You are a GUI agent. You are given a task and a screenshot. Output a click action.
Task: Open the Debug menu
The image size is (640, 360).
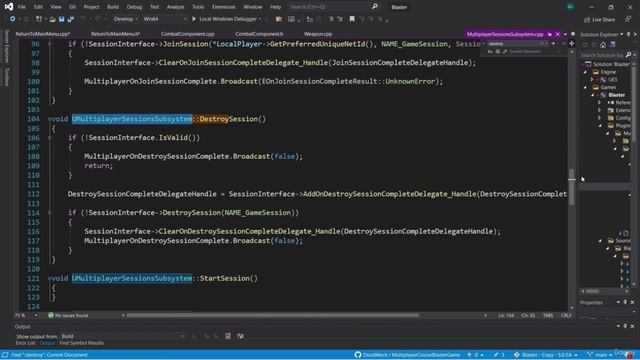click(x=134, y=7)
